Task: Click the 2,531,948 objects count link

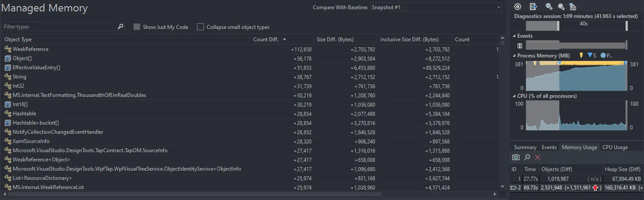Action: tap(558, 188)
